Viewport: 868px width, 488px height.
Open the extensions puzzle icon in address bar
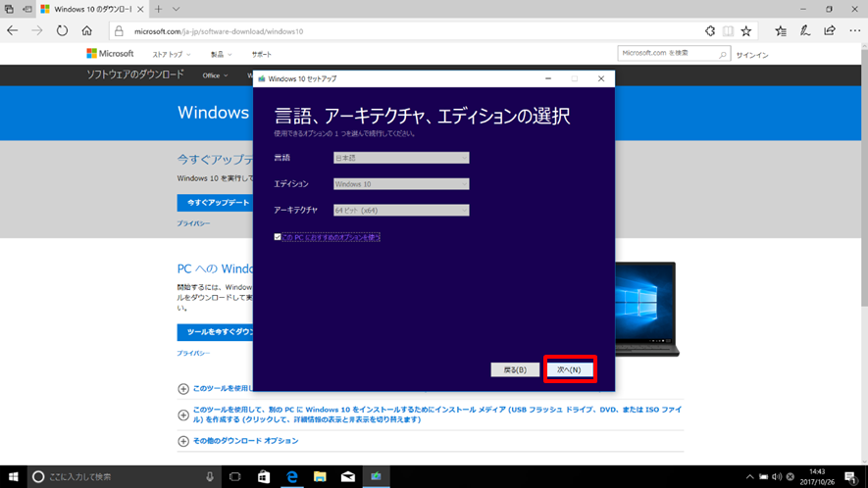point(710,31)
